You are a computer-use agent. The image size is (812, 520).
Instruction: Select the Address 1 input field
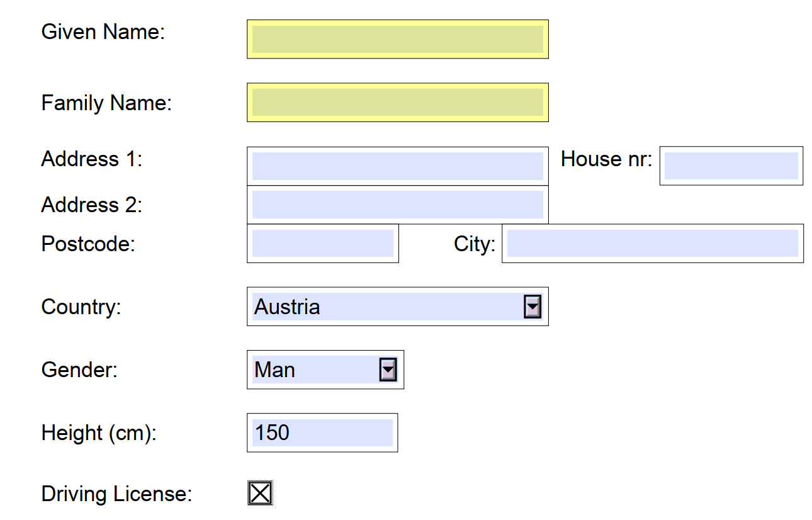coord(398,166)
